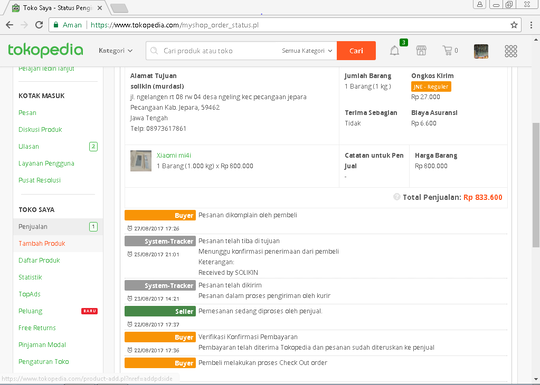Open Pusat Resolusi link
Viewport: 540px width, 385px height.
pyautogui.click(x=40, y=180)
